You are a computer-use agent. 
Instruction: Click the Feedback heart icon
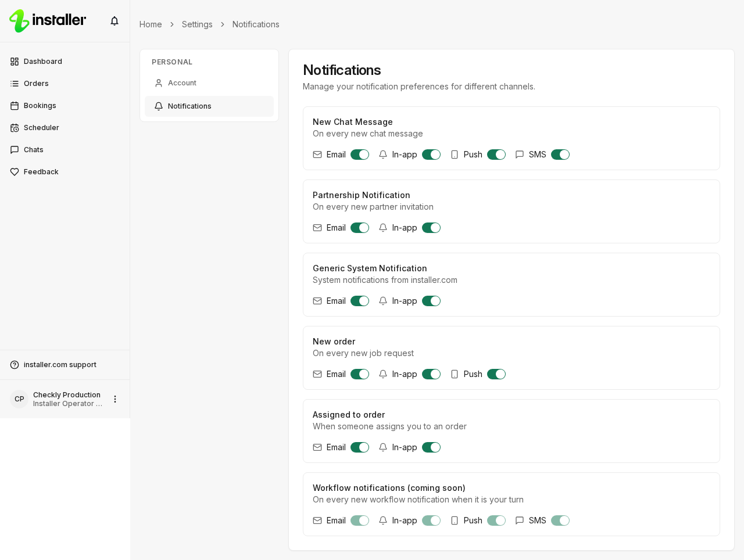pos(15,172)
